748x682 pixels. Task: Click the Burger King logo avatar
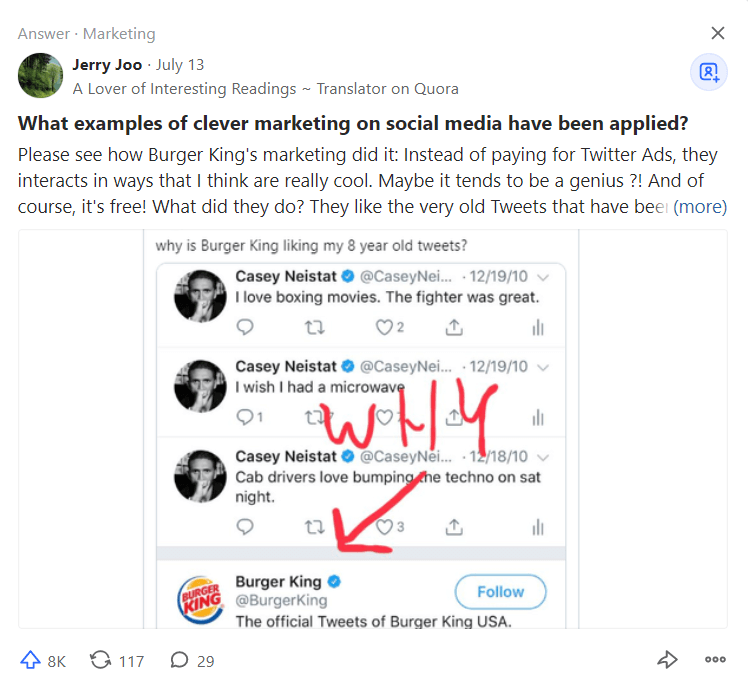[201, 600]
